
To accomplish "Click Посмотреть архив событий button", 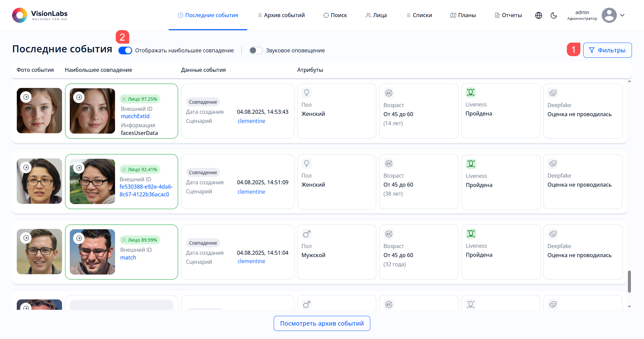I will [322, 323].
